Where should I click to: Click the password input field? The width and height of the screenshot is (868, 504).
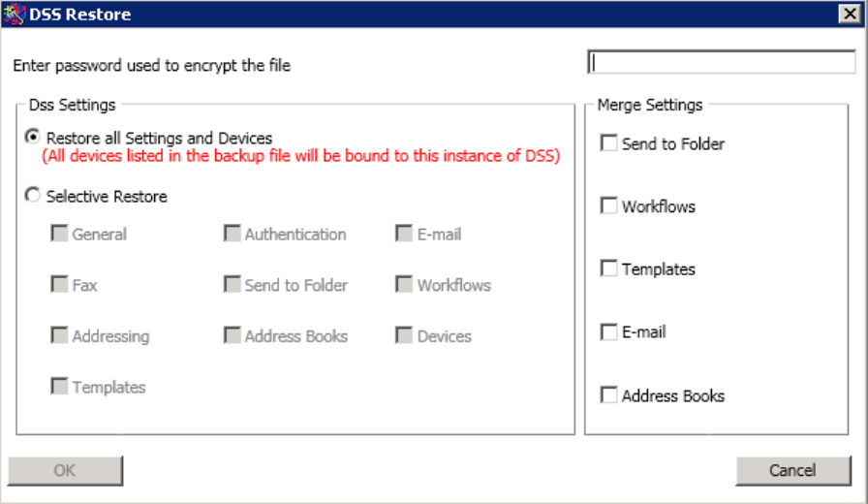tap(721, 63)
